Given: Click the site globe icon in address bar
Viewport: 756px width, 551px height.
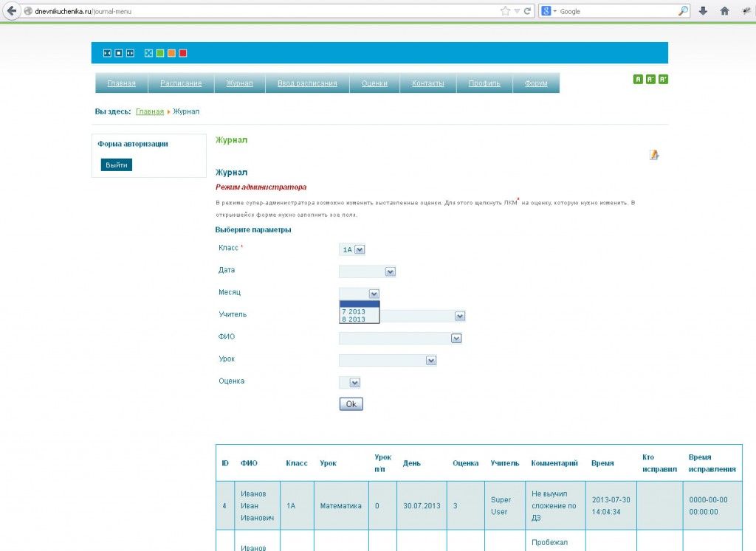Looking at the screenshot, I should [28, 11].
